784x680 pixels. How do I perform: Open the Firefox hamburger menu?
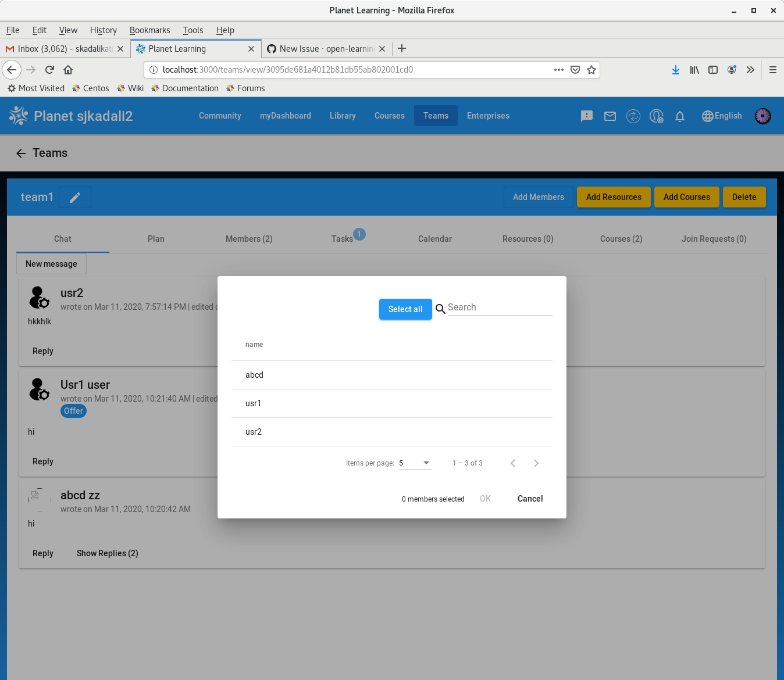click(x=773, y=70)
